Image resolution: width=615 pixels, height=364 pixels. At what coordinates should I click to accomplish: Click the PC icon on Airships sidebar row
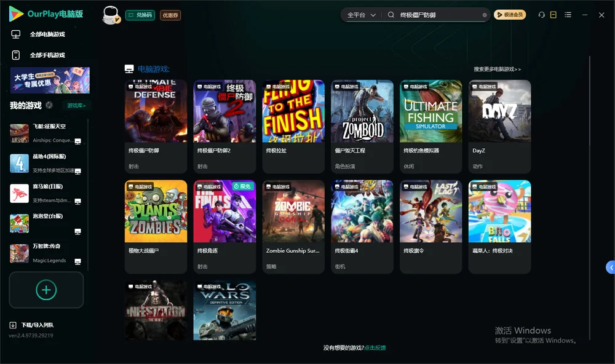[x=77, y=141]
